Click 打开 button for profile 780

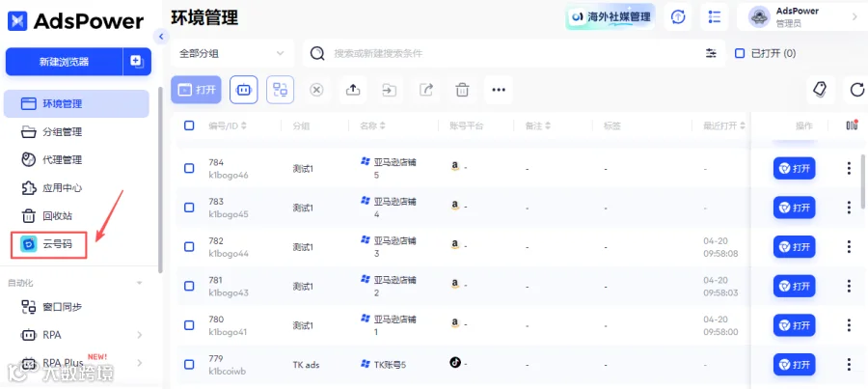tap(795, 325)
